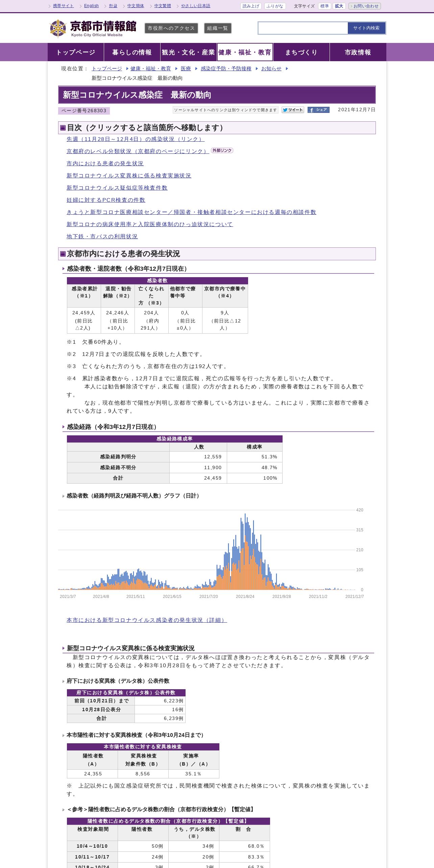Click 市役所へのアクセス button
This screenshot has height=868, width=434.
coord(171,28)
